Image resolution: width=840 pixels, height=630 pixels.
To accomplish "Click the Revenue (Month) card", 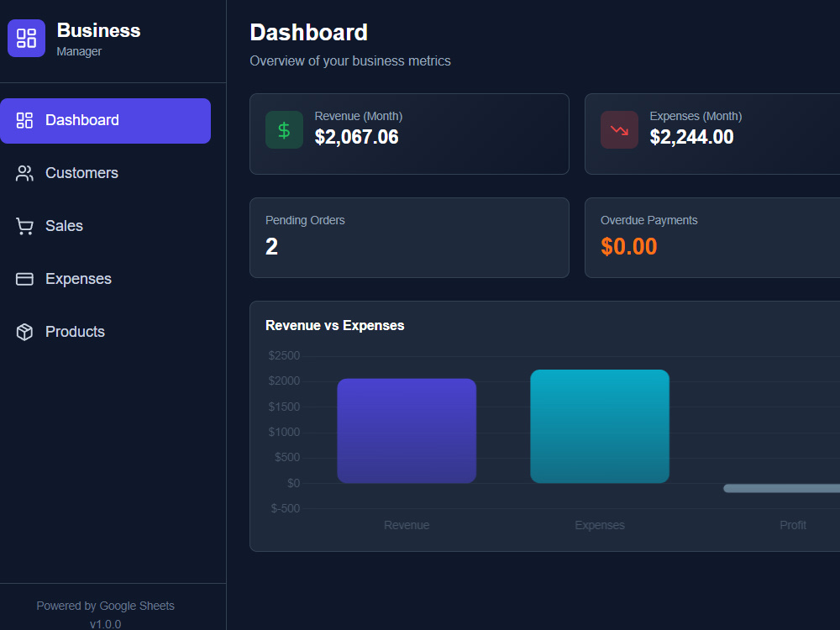I will (x=409, y=134).
